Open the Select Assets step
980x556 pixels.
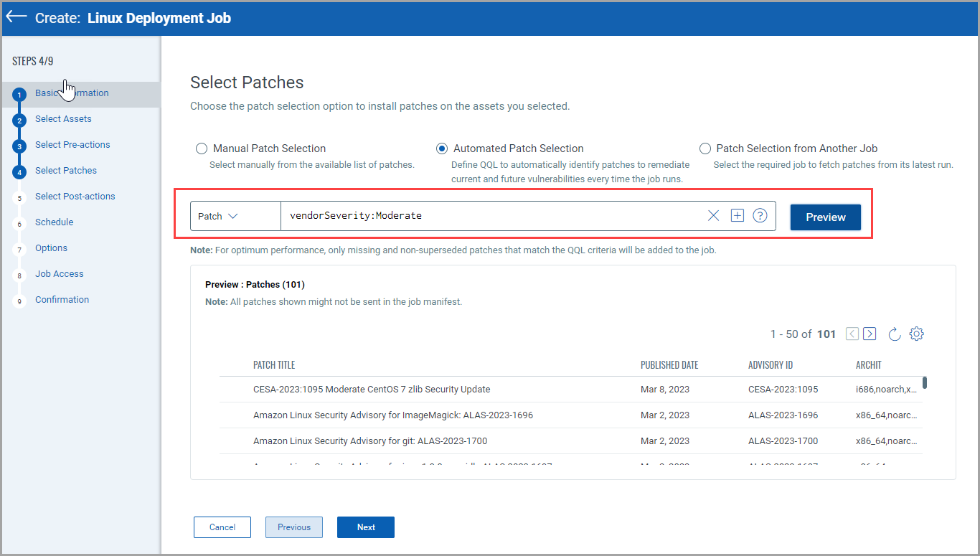point(63,119)
